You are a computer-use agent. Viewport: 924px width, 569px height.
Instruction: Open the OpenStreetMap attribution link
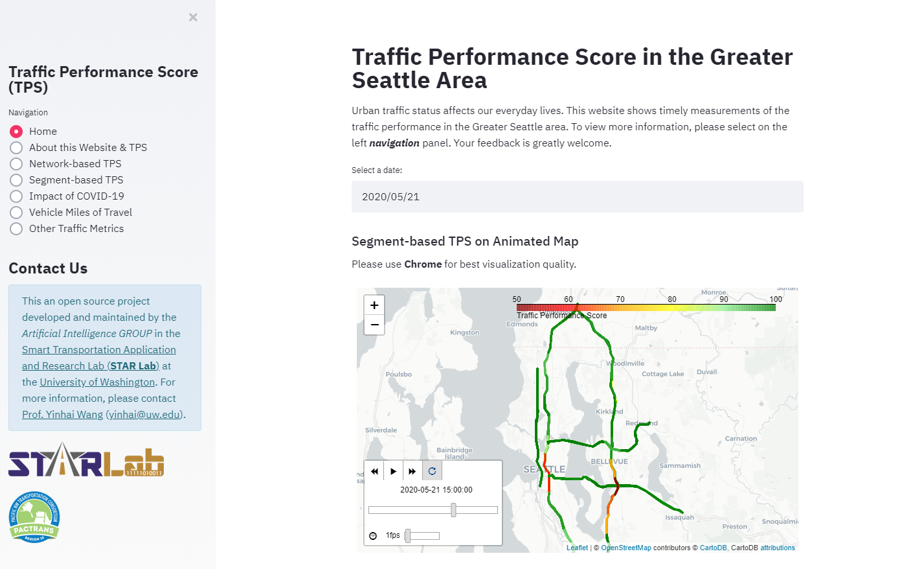point(625,548)
